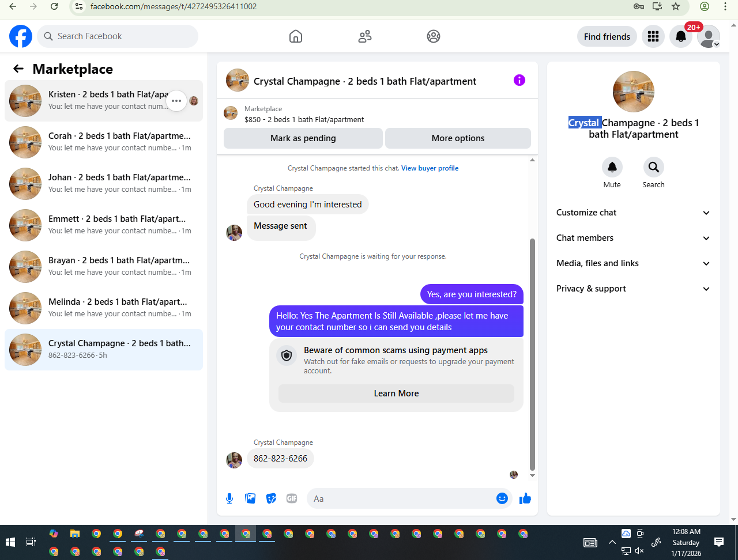Open the Corah conversation

(x=104, y=142)
